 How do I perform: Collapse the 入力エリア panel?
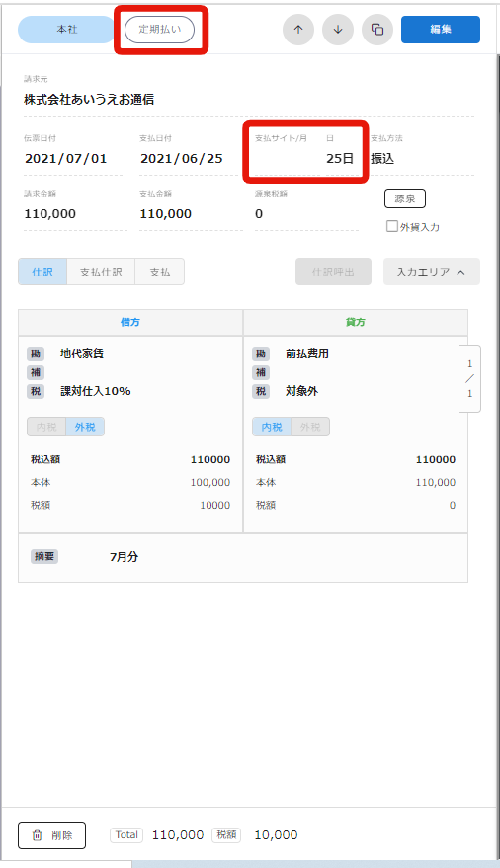pyautogui.click(x=432, y=272)
